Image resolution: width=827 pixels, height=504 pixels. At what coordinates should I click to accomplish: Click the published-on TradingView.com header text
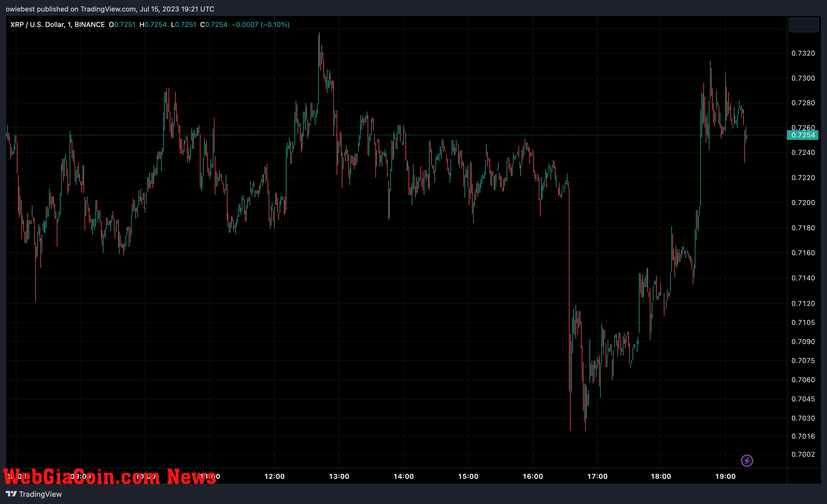point(110,9)
